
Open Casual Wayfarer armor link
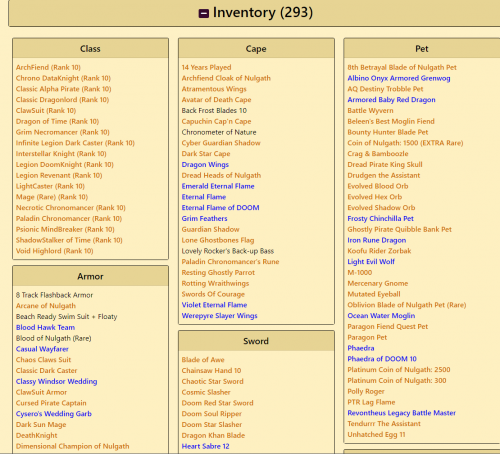coord(42,349)
